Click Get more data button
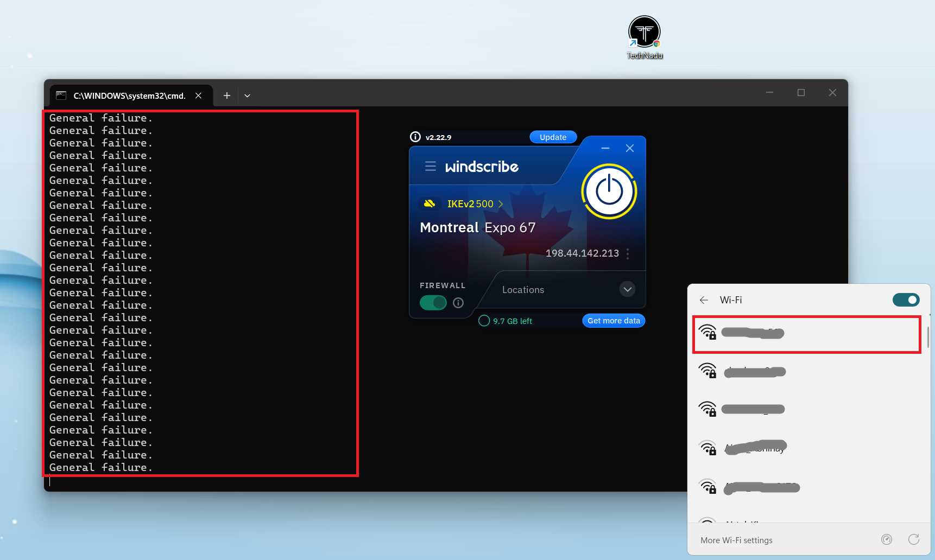The image size is (935, 560). [614, 321]
